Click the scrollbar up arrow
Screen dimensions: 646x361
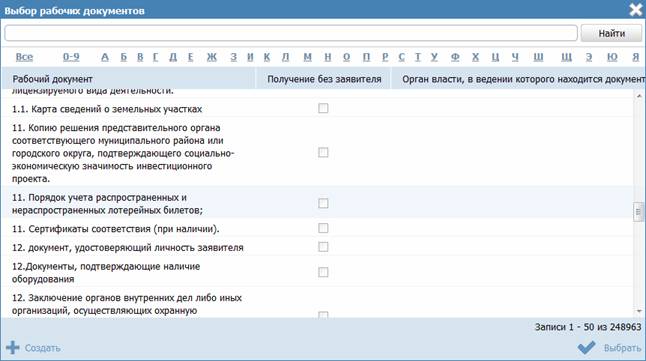pos(639,96)
